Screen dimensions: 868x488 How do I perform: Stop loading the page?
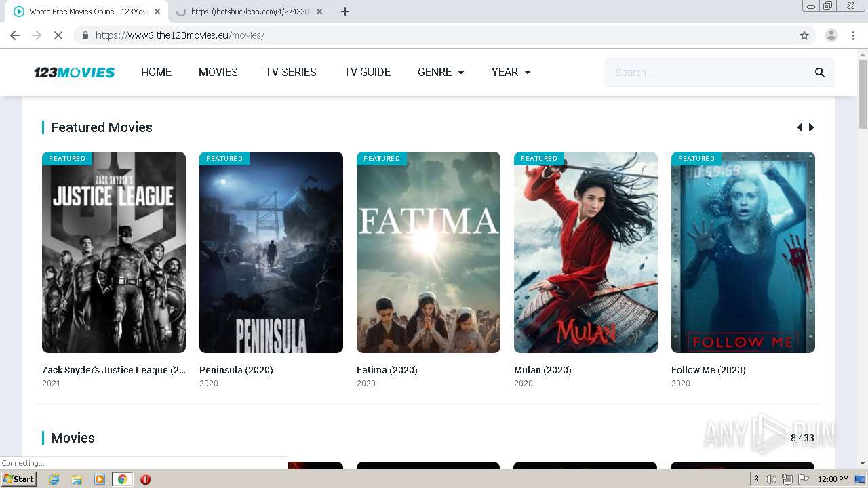click(58, 35)
